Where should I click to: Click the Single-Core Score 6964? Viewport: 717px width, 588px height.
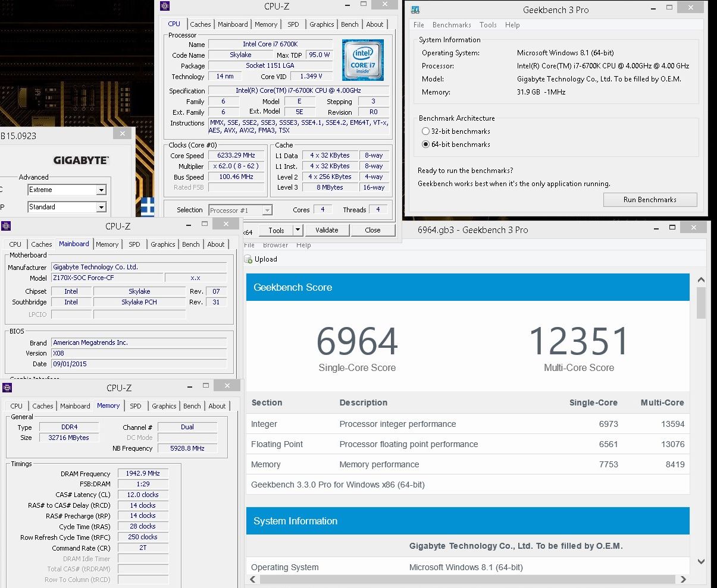(x=357, y=341)
